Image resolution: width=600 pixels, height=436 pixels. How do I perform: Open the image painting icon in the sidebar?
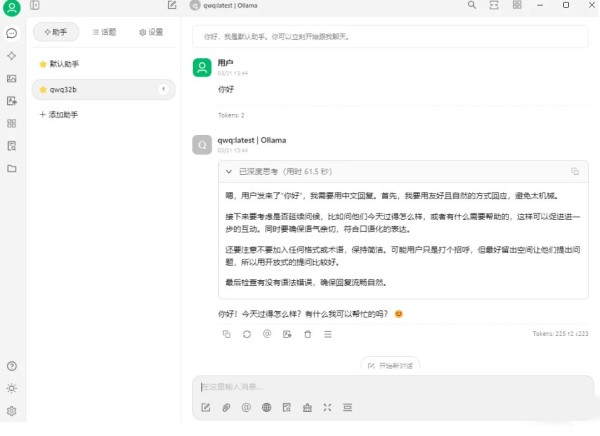click(x=11, y=78)
